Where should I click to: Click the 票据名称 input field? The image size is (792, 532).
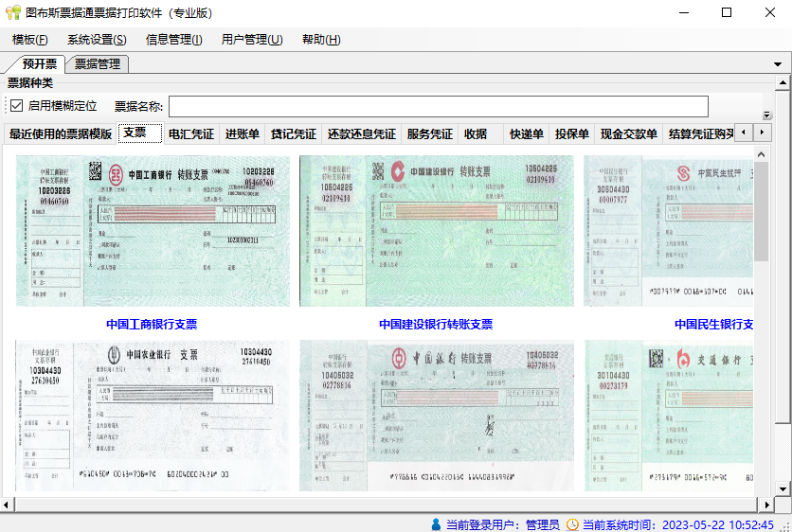pyautogui.click(x=439, y=107)
